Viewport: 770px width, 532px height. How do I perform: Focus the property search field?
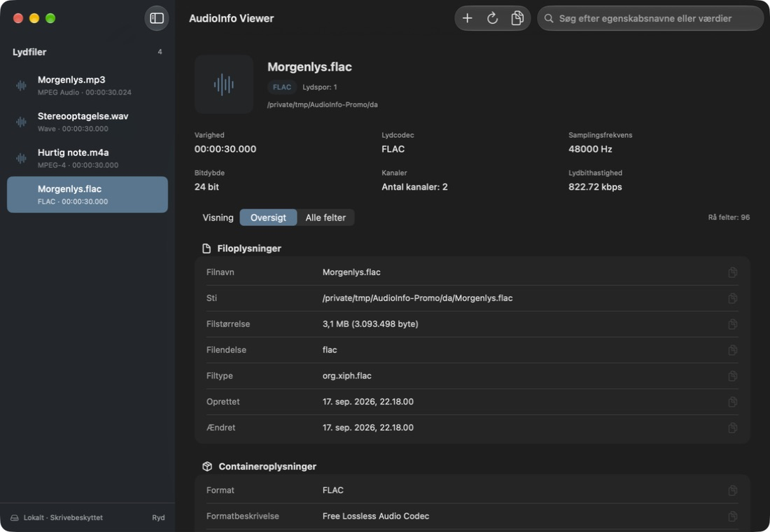click(x=650, y=18)
